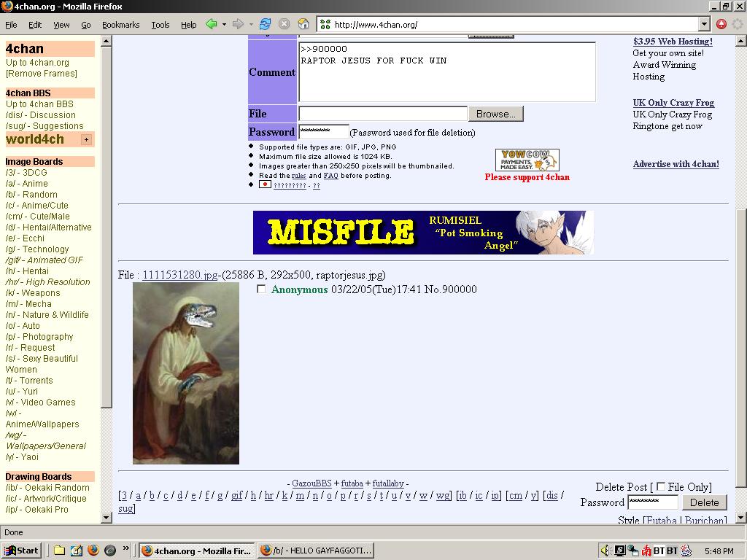Launch the notepad icon in Quick Launch

coord(76,551)
